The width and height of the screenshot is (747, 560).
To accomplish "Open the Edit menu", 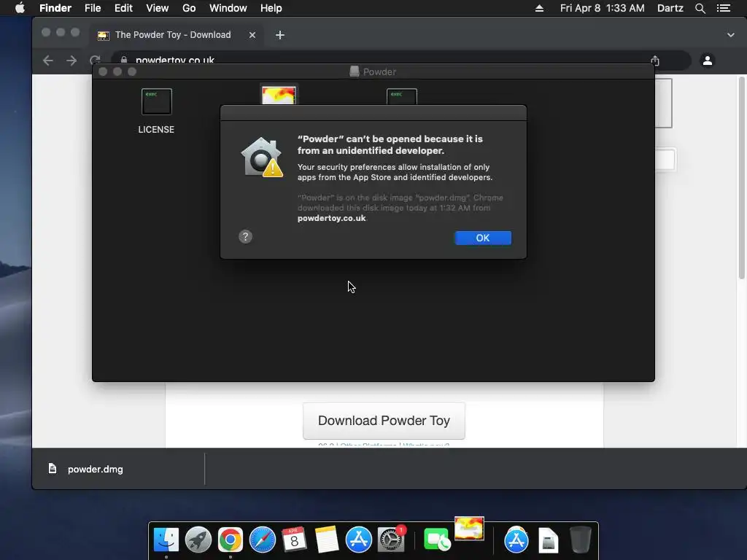I will (x=123, y=8).
